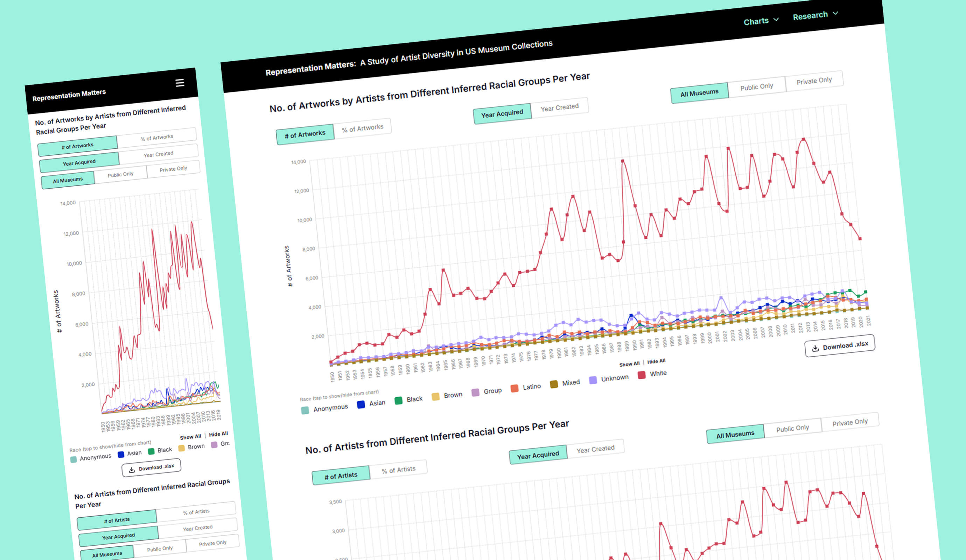966x560 pixels.
Task: Click Hide All above desktop legend
Action: [656, 362]
